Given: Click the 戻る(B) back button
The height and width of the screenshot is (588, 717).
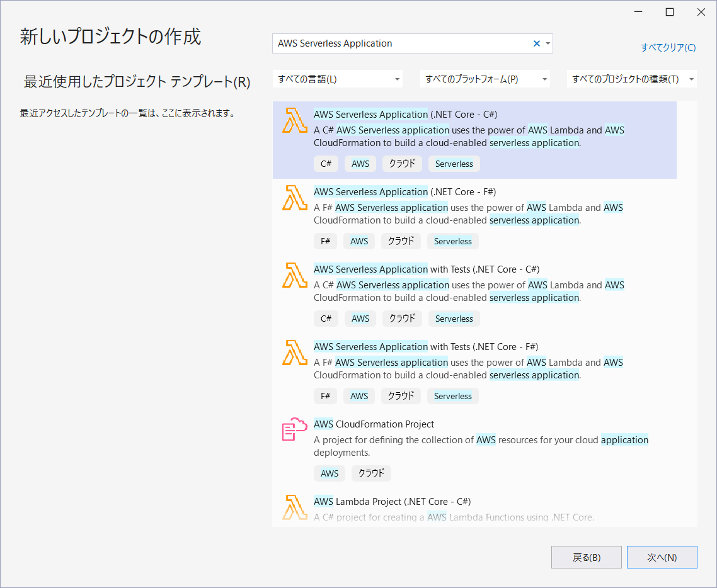Looking at the screenshot, I should [586, 557].
